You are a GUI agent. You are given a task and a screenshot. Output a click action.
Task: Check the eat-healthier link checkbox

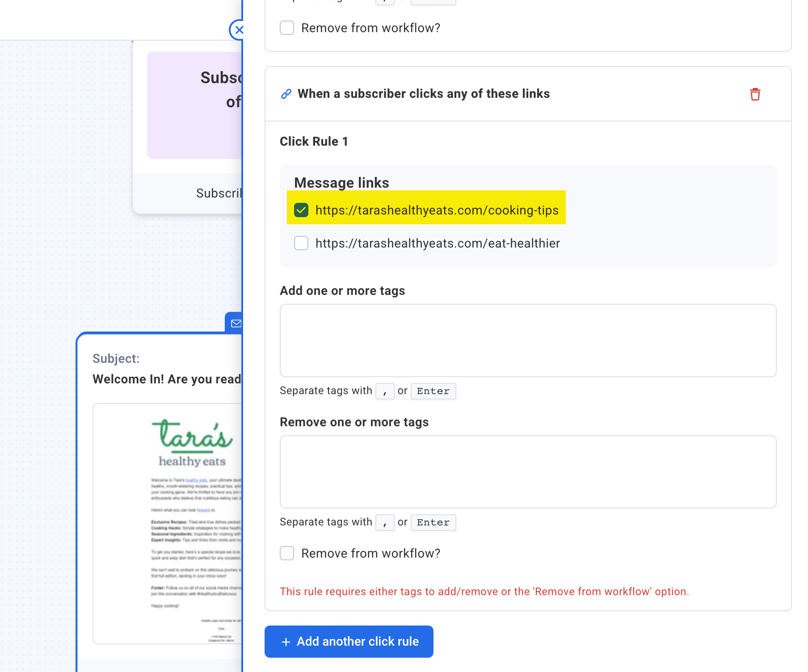(x=301, y=243)
